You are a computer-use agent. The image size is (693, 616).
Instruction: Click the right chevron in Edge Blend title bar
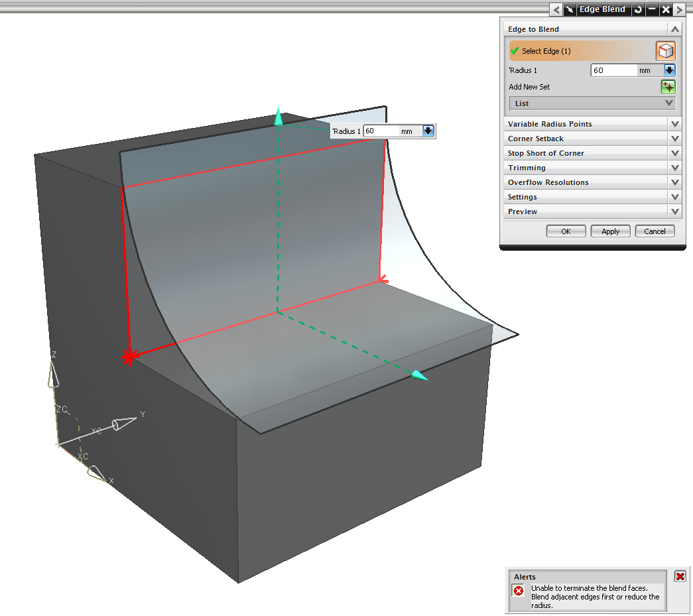[680, 9]
